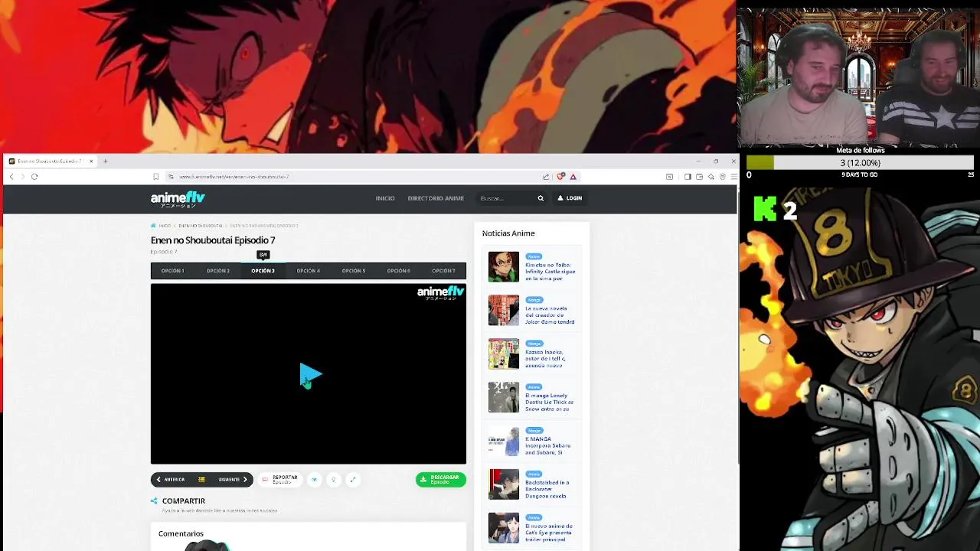Open the Joker Game creator novel news

pos(550,315)
